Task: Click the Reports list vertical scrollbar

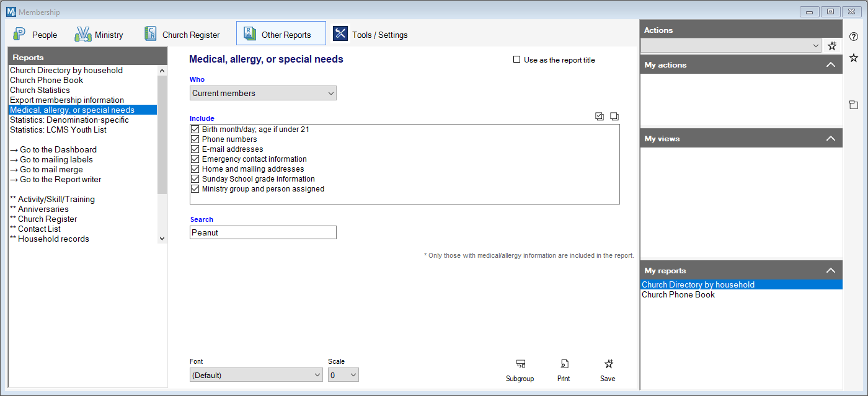Action: [x=162, y=135]
